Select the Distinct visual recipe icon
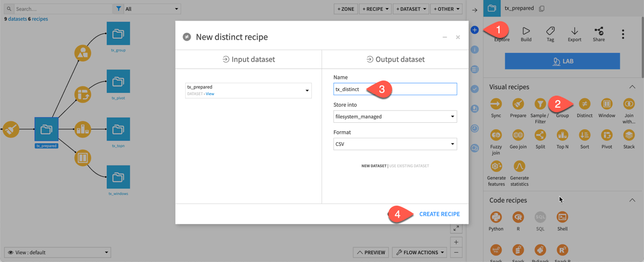The width and height of the screenshot is (644, 262). tap(584, 104)
